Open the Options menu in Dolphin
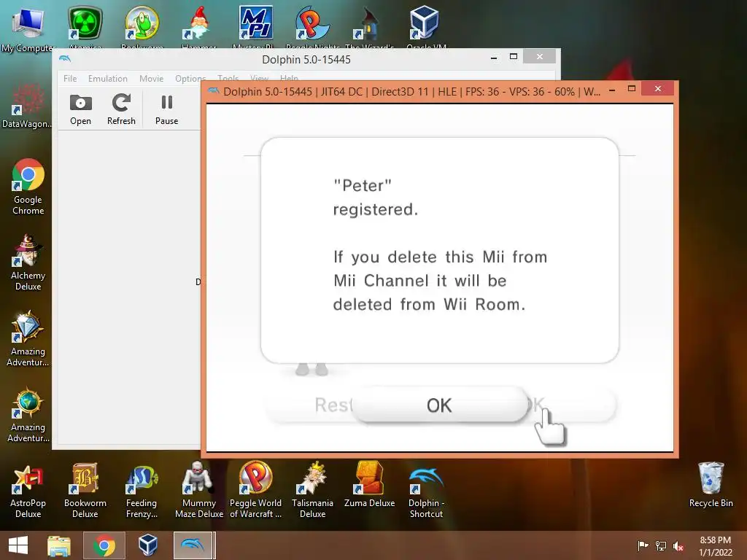The width and height of the screenshot is (747, 560). (190, 79)
